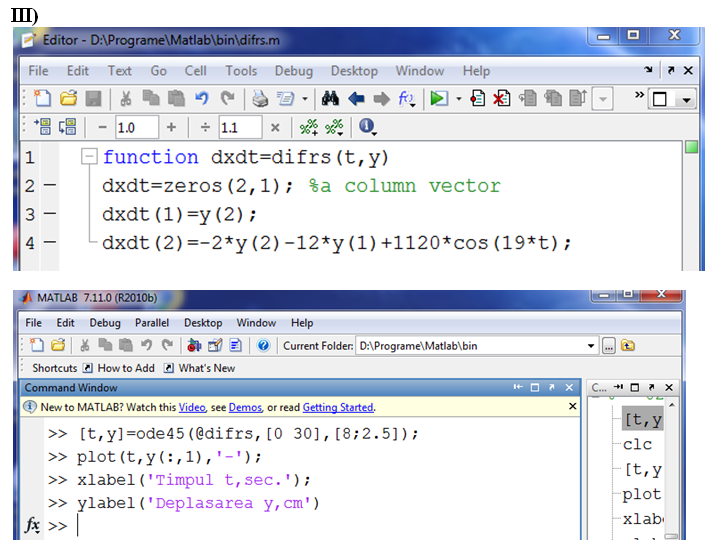Click Evaluate cell icon in cell toolbar

pos(42,127)
